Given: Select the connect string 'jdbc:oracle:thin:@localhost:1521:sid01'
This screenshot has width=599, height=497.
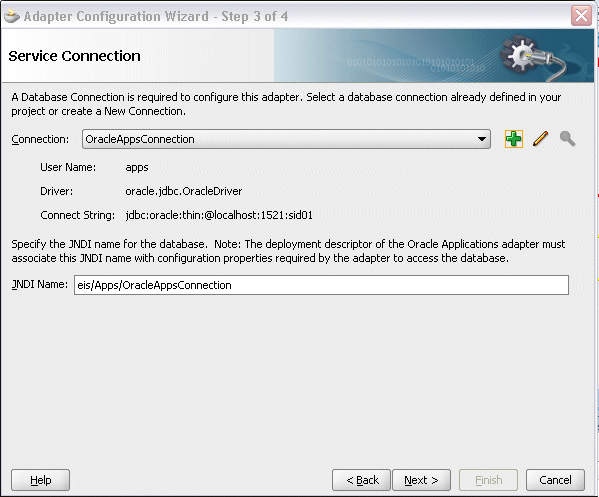Looking at the screenshot, I should (219, 215).
